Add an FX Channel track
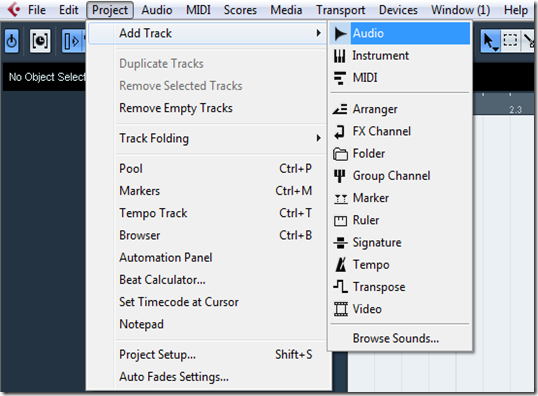The image size is (538, 396). (x=400, y=131)
